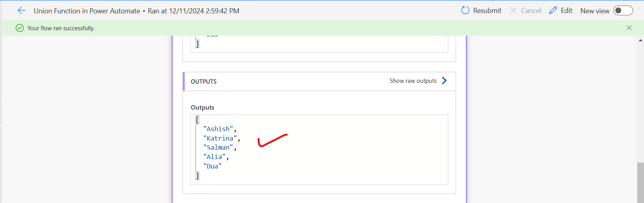Select the "Ashish" value in outputs
The image size is (644, 203).
pyautogui.click(x=218, y=129)
